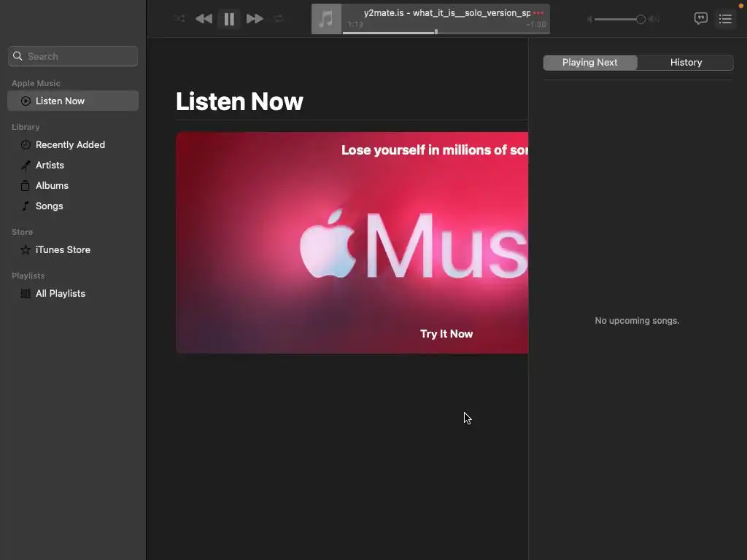
Task: Click the Listen Now page heading
Action: tap(239, 101)
